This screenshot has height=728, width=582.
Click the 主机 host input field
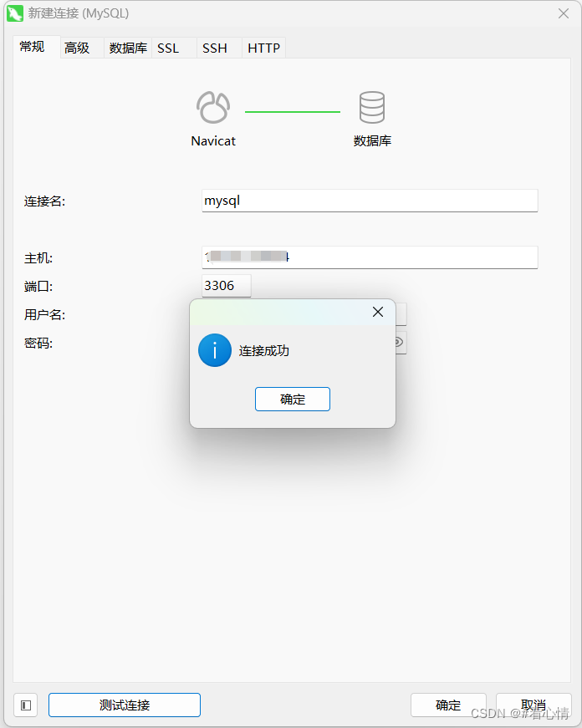coord(370,257)
